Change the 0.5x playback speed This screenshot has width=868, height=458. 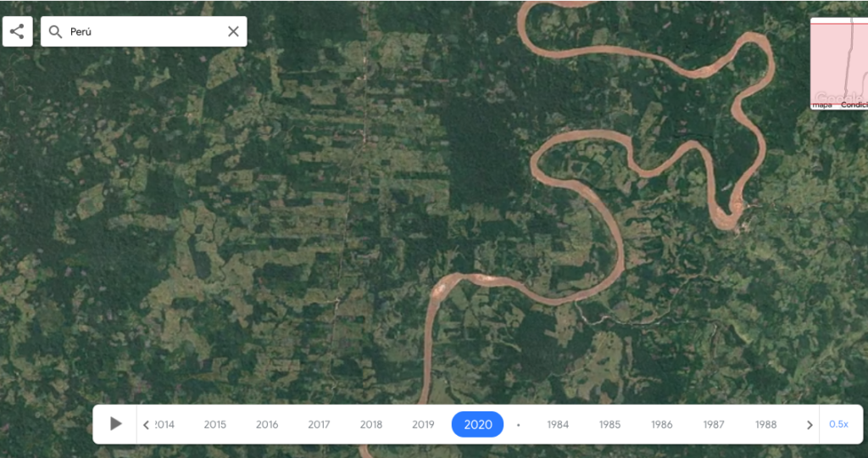coord(838,424)
